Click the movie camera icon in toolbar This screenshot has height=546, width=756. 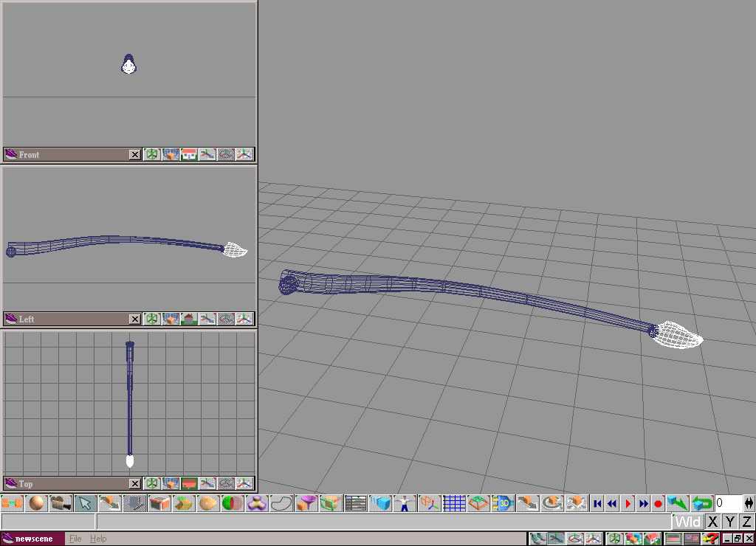click(61, 504)
